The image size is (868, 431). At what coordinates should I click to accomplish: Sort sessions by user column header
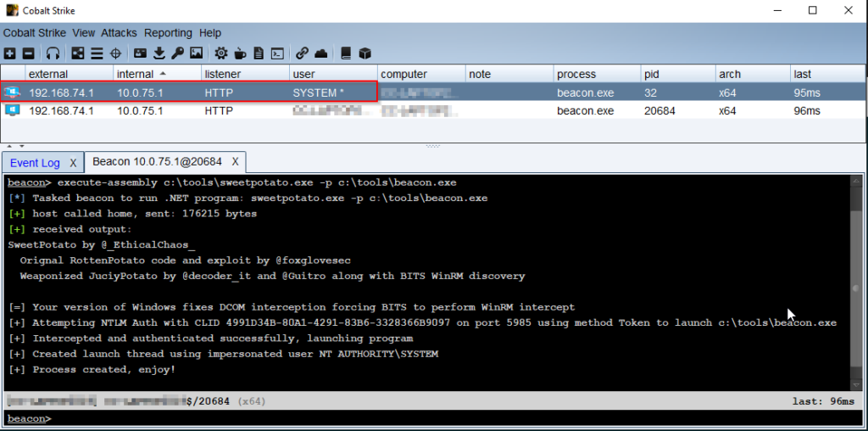pyautogui.click(x=333, y=74)
